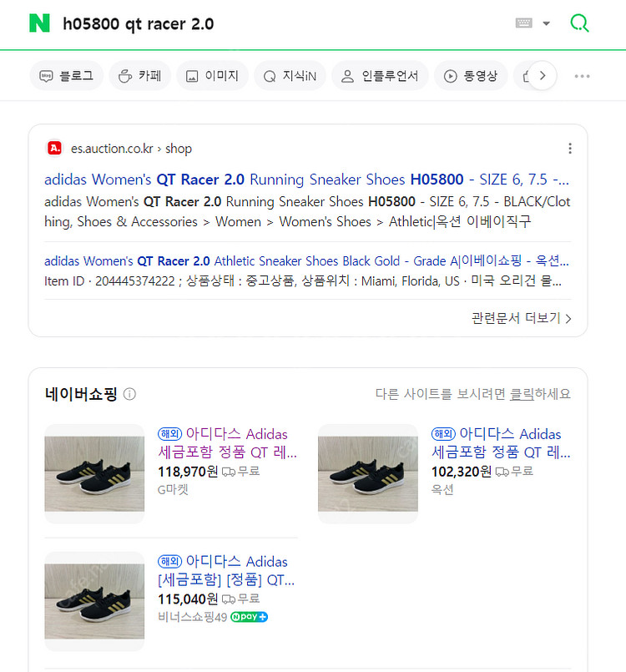Open the 블로그 tab
This screenshot has height=672, width=626.
coord(67,76)
